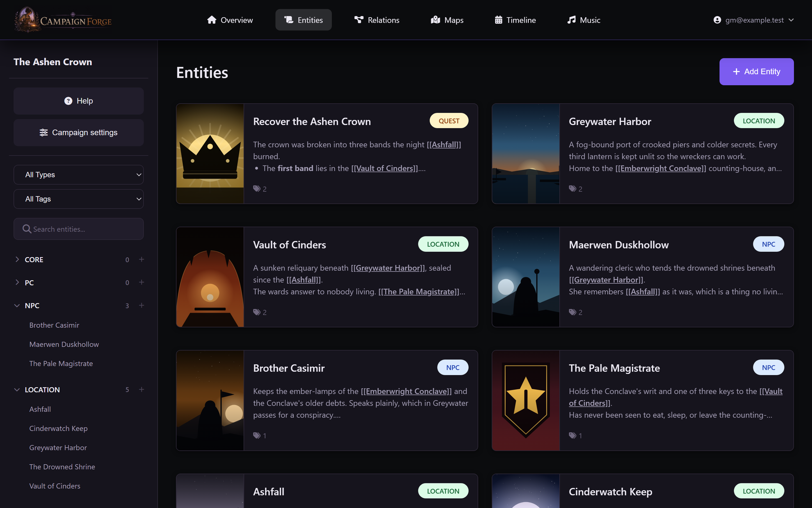Viewport: 812px width, 508px height.
Task: Open the Relations tab
Action: tap(377, 20)
